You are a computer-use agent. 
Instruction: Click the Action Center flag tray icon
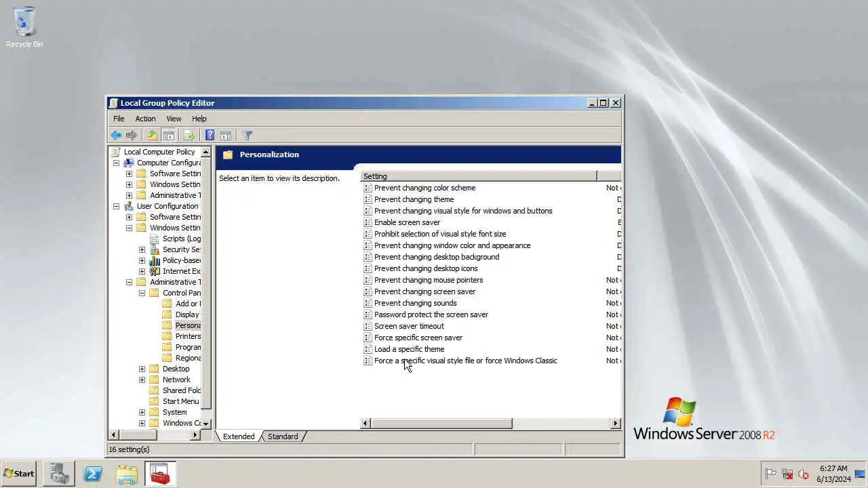coord(770,474)
